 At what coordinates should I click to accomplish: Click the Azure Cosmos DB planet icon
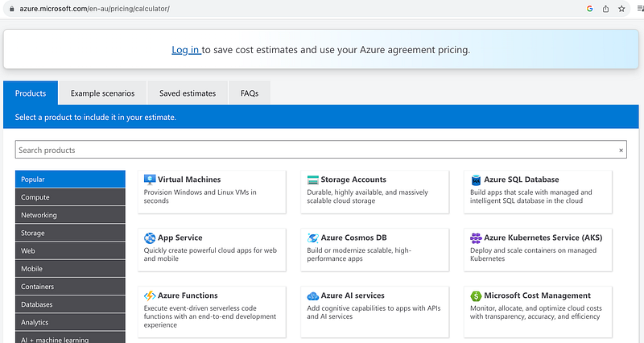312,238
